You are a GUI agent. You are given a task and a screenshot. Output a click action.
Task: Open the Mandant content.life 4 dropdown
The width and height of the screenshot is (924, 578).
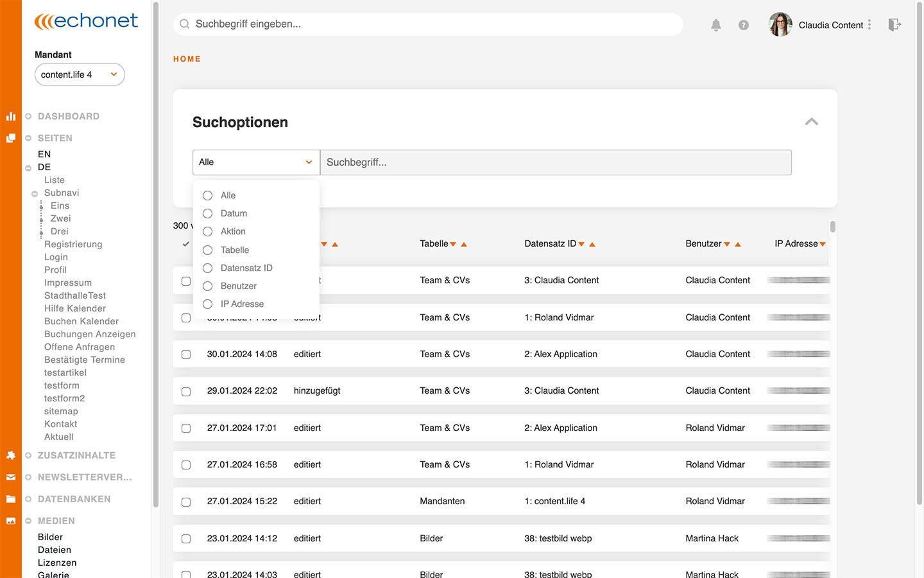pyautogui.click(x=80, y=74)
